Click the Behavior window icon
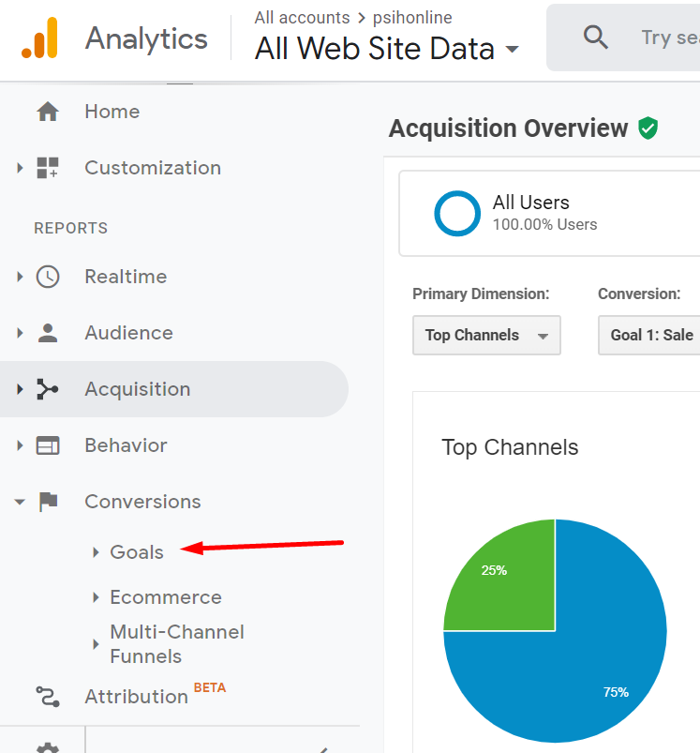Viewport: 700px width, 753px height. [x=48, y=445]
